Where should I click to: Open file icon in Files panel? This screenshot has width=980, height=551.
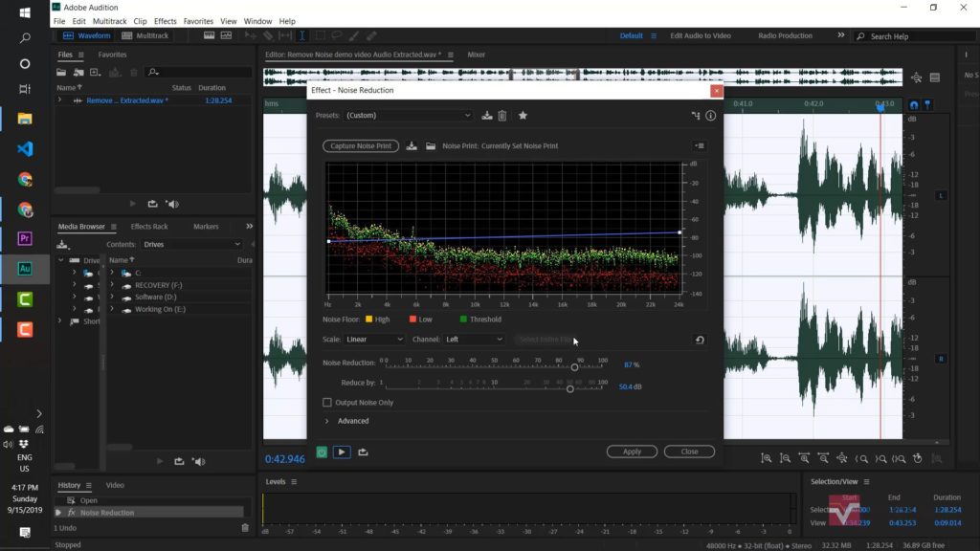(61, 73)
